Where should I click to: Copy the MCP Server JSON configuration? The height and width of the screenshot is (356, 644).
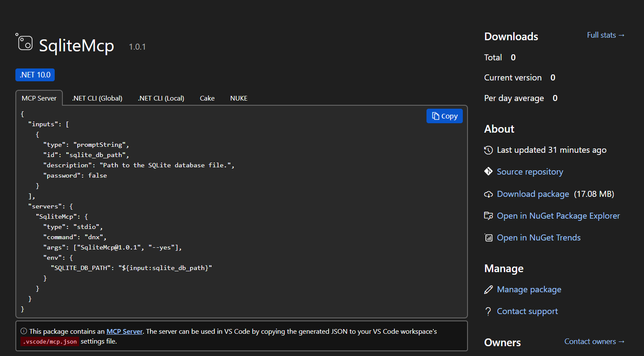[x=444, y=116]
